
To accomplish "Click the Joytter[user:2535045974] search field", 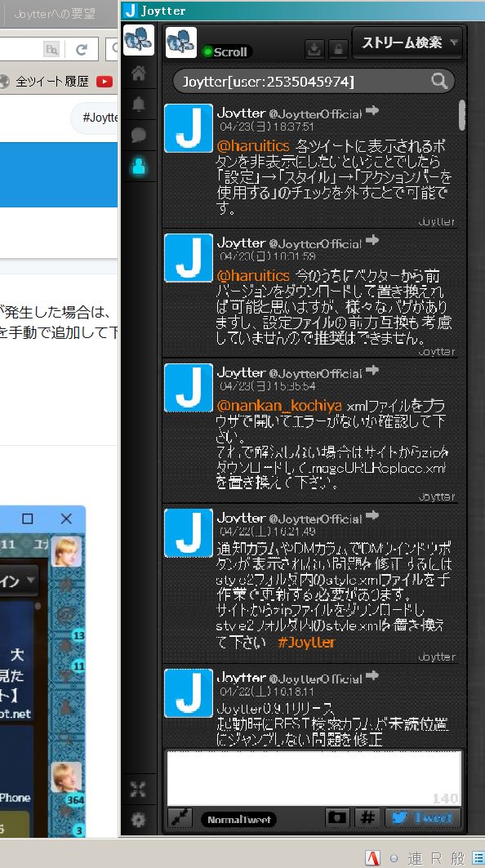I will (x=314, y=82).
